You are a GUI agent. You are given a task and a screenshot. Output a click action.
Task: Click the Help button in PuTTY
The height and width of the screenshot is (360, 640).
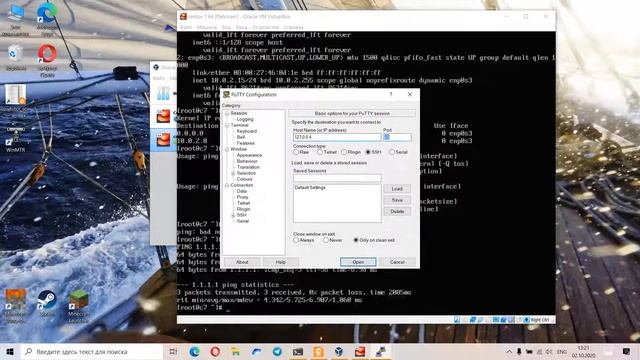(280, 262)
